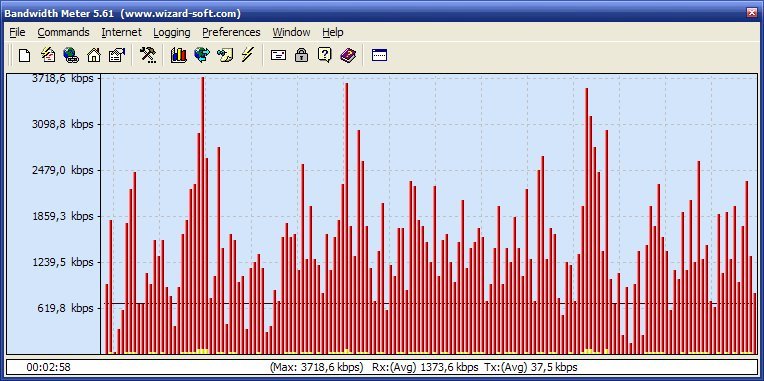Image resolution: width=764 pixels, height=381 pixels.
Task: Click the globe with chain link icon
Action: click(x=71, y=55)
